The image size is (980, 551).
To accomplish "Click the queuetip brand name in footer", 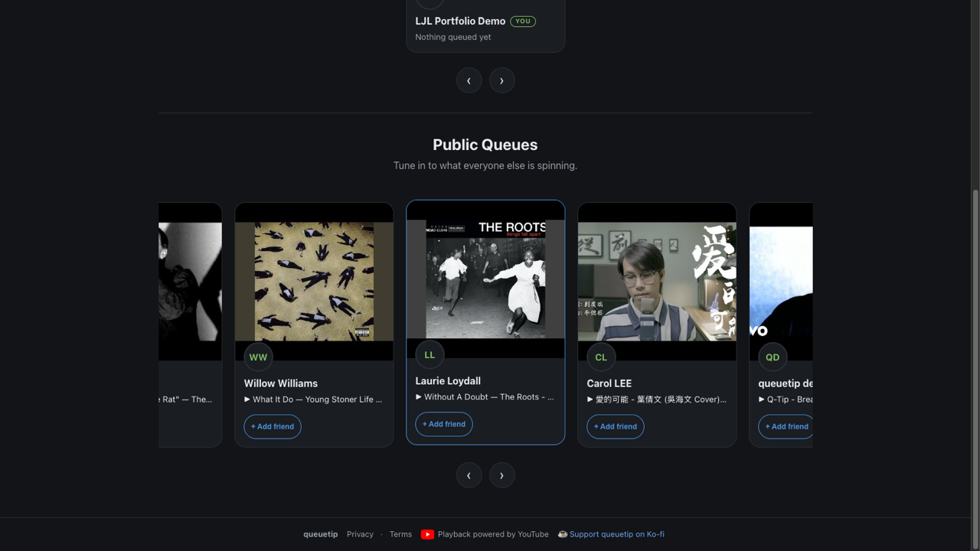I will tap(320, 534).
